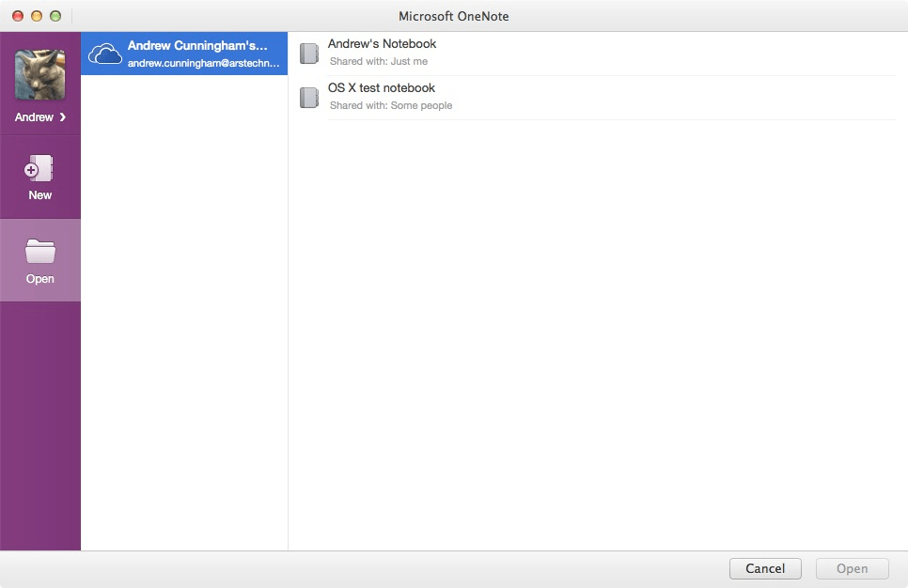This screenshot has height=588, width=908.
Task: Switch to the New section
Action: (x=39, y=178)
